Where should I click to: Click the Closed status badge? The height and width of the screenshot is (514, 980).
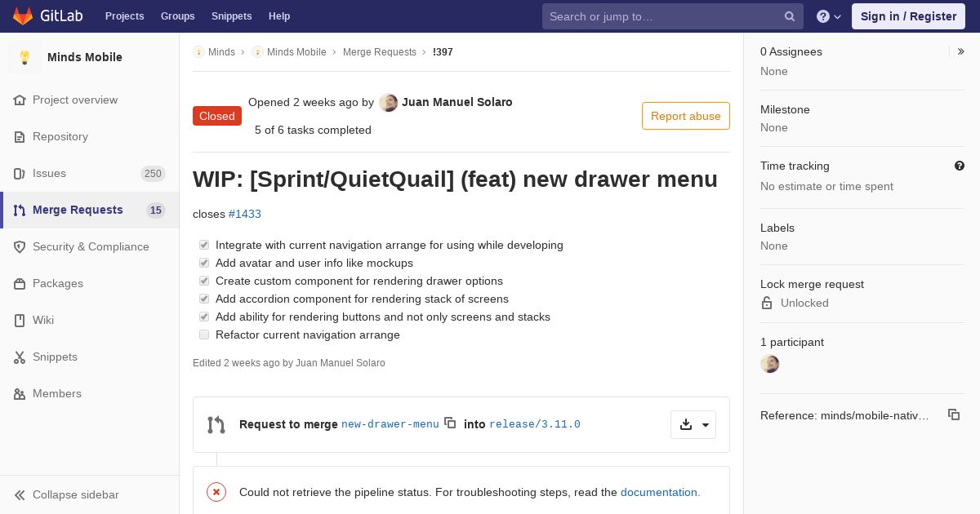[x=217, y=116]
